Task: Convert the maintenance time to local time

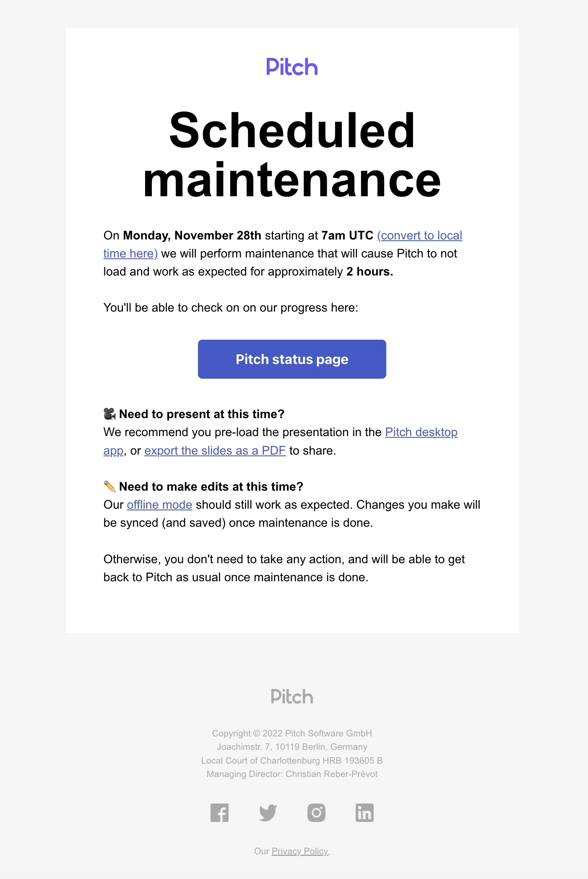Action: 419,235
